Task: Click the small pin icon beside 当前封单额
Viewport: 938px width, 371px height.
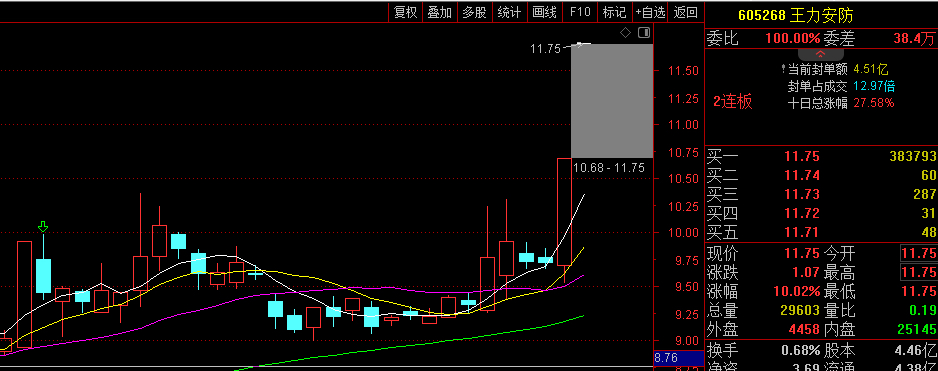Action: coord(783,69)
